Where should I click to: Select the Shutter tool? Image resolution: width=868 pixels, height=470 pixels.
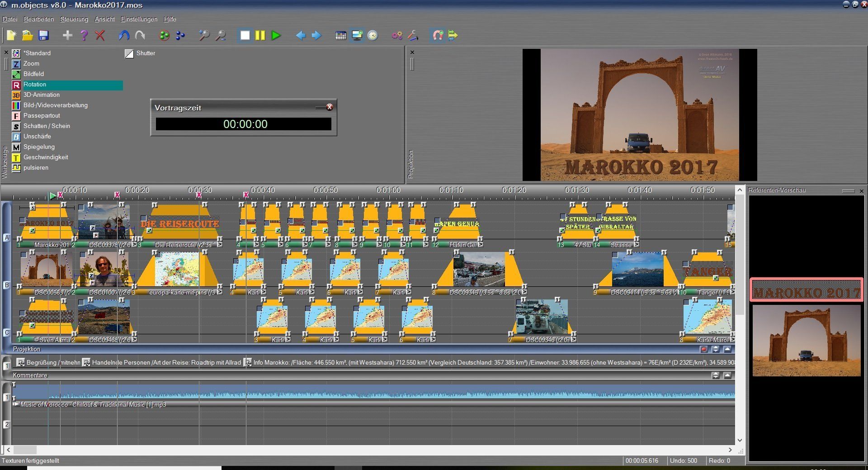[x=140, y=53]
